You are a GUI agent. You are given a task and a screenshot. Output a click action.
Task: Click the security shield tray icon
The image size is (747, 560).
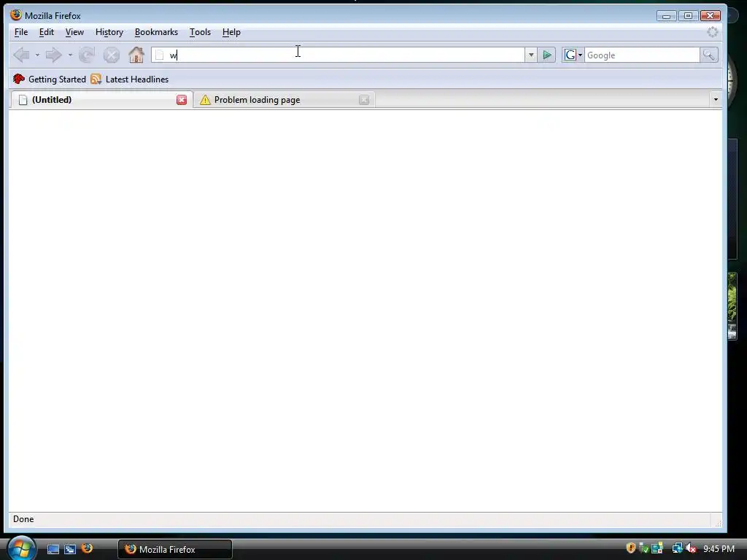(x=631, y=548)
